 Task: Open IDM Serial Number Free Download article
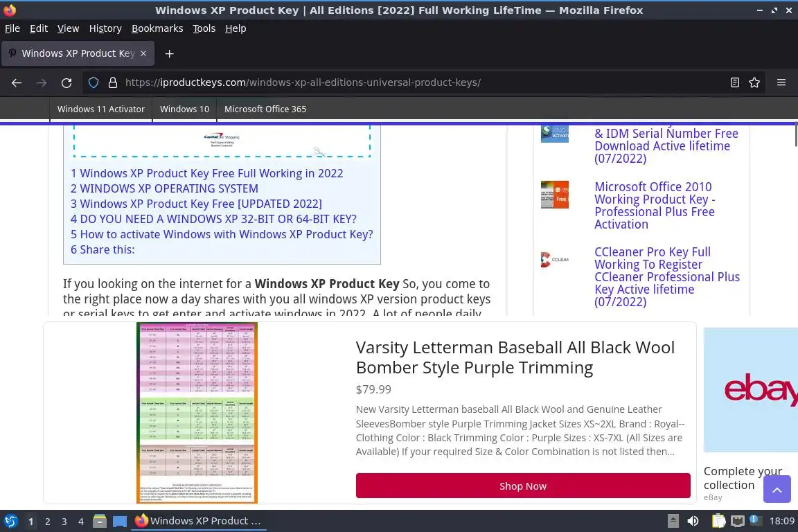tap(666, 146)
